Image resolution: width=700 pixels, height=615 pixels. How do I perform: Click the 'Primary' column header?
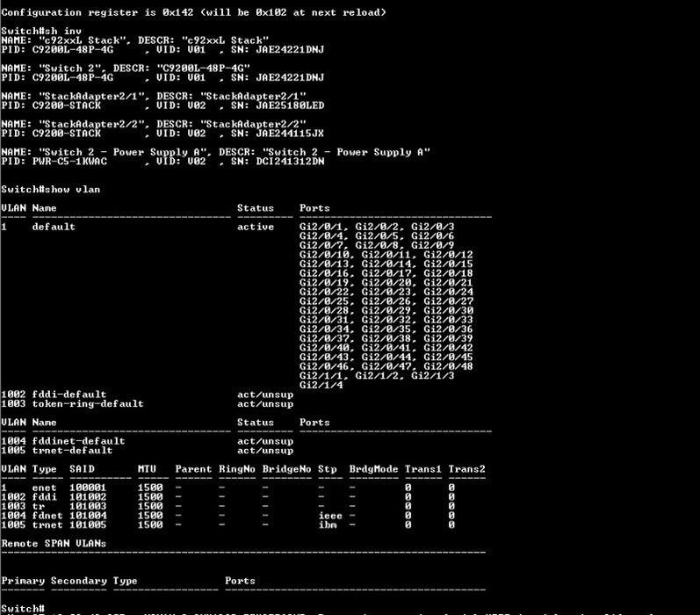23,581
